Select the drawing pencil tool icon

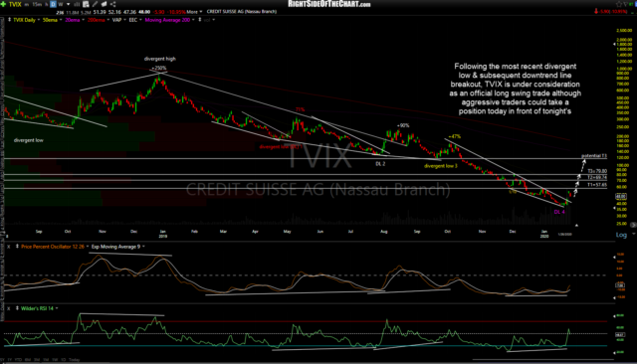pos(95,4)
